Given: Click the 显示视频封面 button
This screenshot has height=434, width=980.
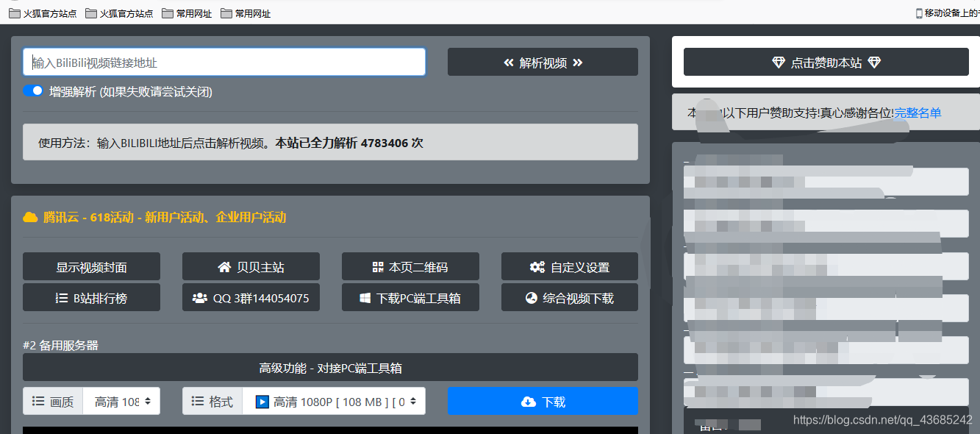Looking at the screenshot, I should (91, 266).
